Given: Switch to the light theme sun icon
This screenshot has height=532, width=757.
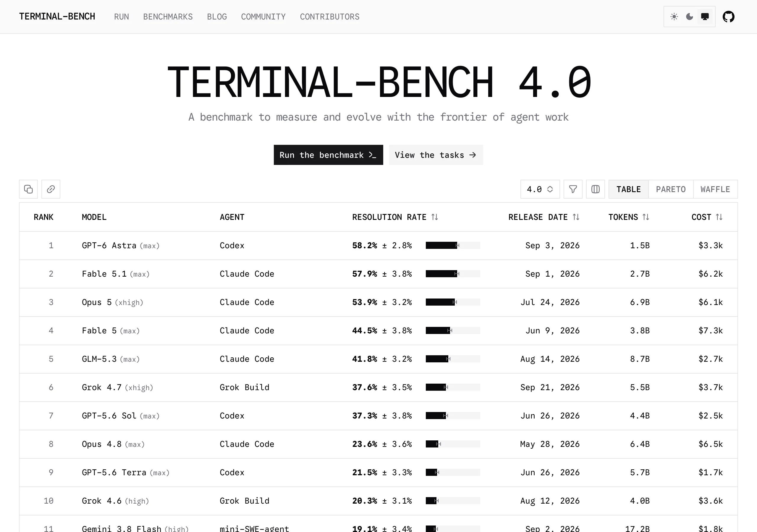Looking at the screenshot, I should [x=674, y=17].
